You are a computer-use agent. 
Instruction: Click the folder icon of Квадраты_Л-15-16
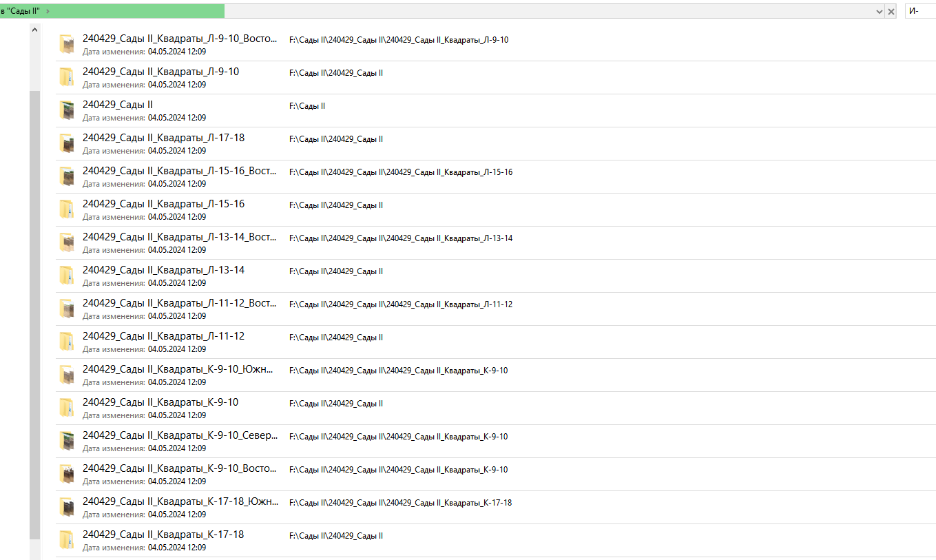tap(66, 209)
